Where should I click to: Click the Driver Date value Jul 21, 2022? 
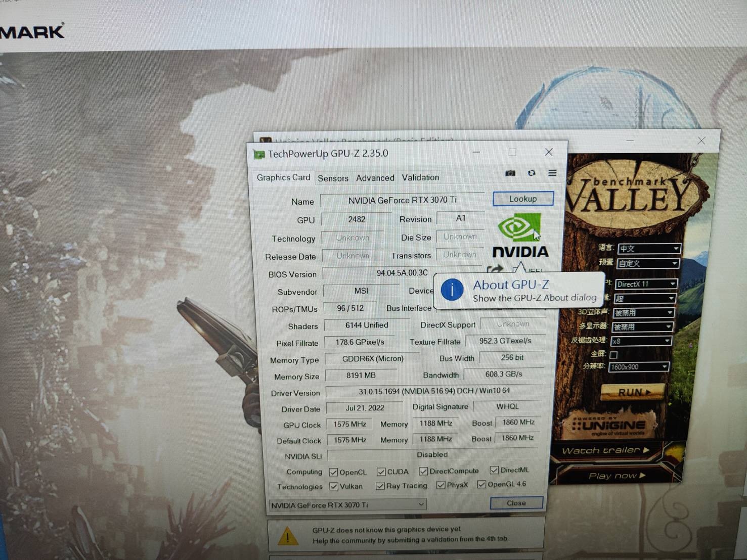click(365, 408)
